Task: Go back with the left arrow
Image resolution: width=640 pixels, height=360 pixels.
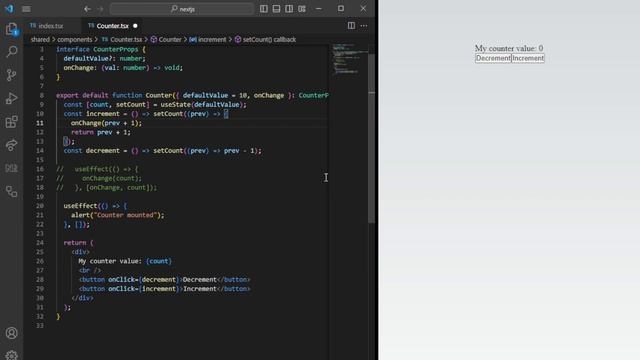Action: pyautogui.click(x=87, y=9)
